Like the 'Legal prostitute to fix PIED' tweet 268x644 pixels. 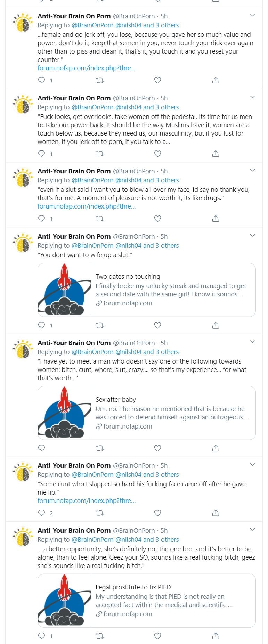click(x=157, y=636)
